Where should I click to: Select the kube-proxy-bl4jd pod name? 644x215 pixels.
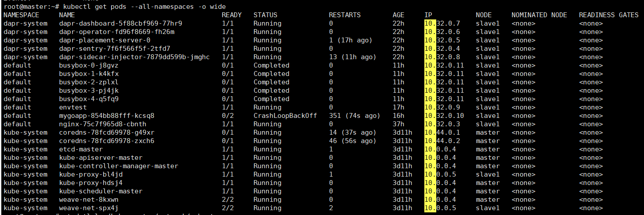(x=90, y=174)
